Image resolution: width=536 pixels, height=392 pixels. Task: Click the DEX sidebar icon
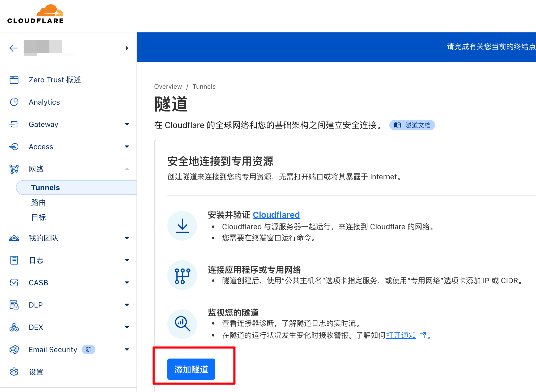tap(14, 327)
